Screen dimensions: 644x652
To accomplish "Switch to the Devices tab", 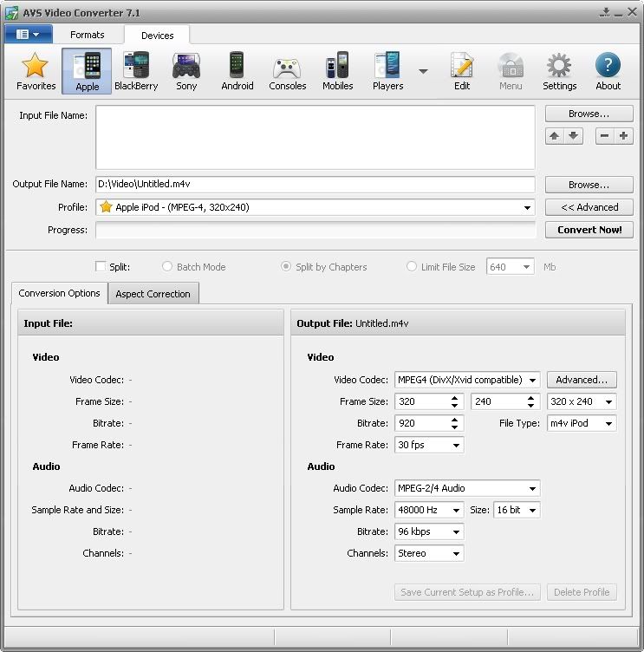I will [x=157, y=35].
